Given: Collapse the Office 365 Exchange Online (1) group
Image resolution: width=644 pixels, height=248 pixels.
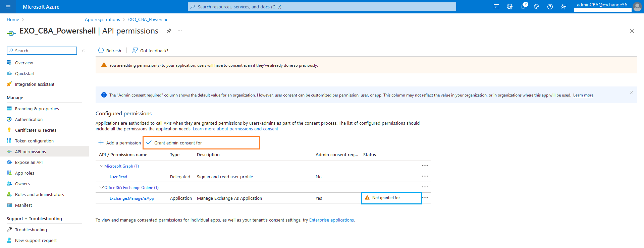Looking at the screenshot, I should (x=101, y=187).
